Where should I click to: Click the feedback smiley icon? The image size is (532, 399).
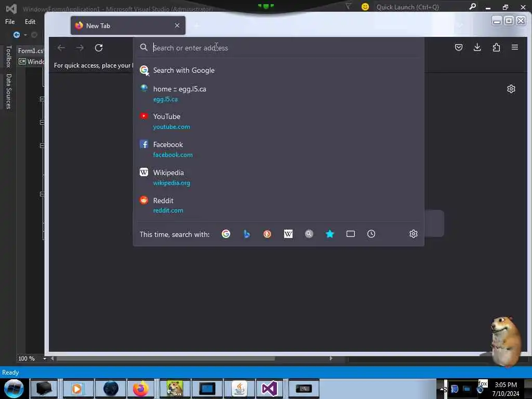[365, 7]
